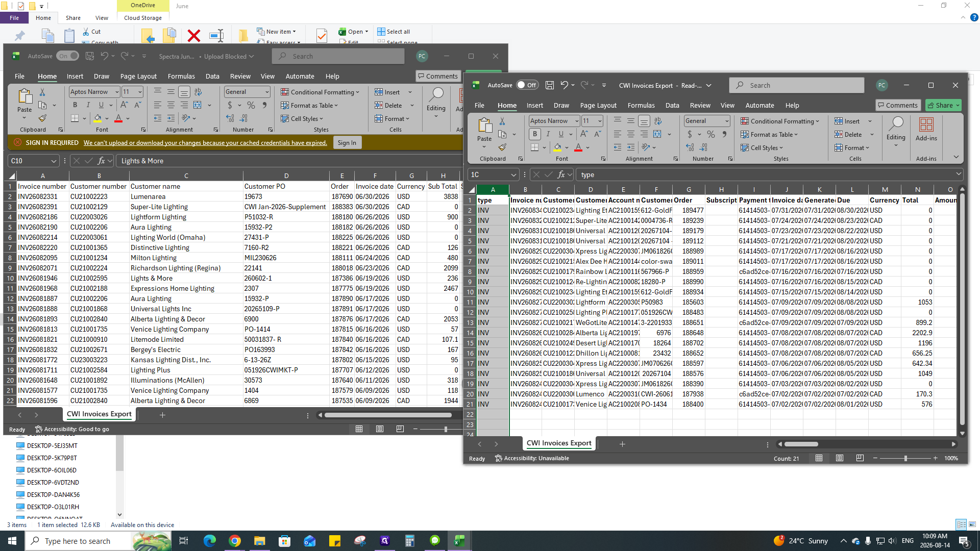
Task: Open Cloud Storage tab in File Explorer
Action: pyautogui.click(x=143, y=18)
